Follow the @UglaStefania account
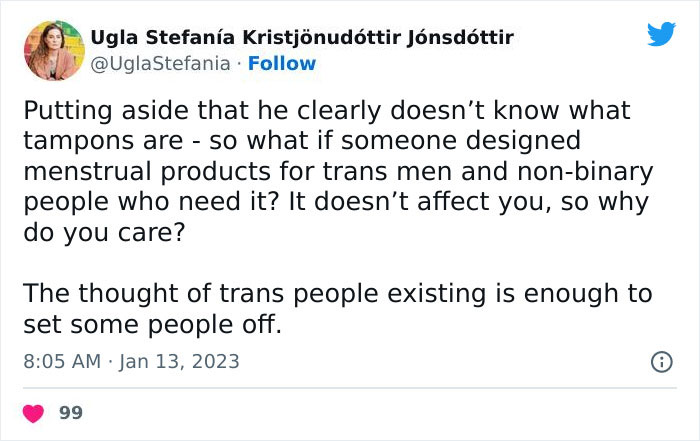Viewport: 700px width, 441px height. coord(281,64)
